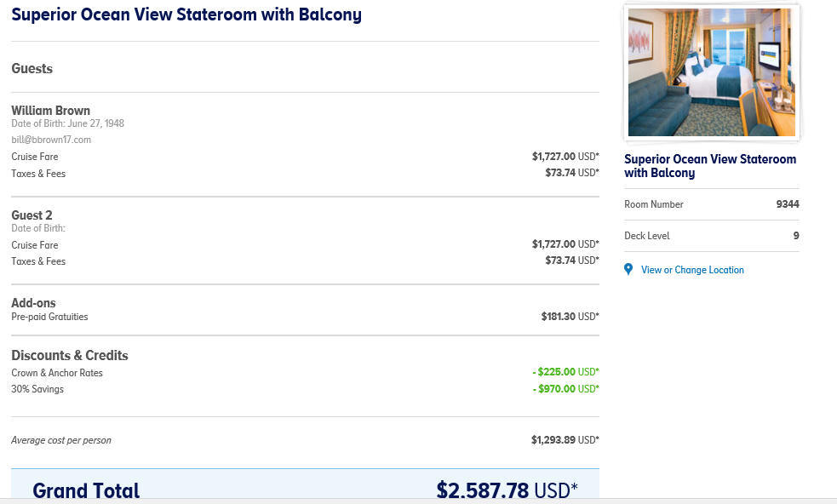Click William Brown's date of birth line
837x504 pixels.
(x=68, y=123)
